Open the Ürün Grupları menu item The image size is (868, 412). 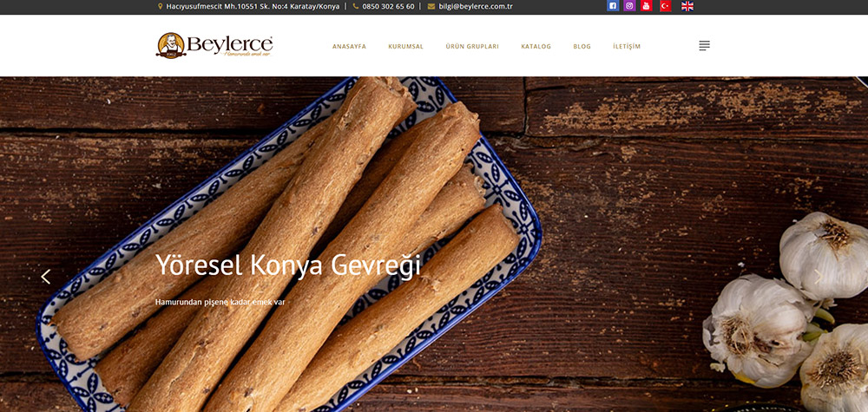[x=472, y=47]
